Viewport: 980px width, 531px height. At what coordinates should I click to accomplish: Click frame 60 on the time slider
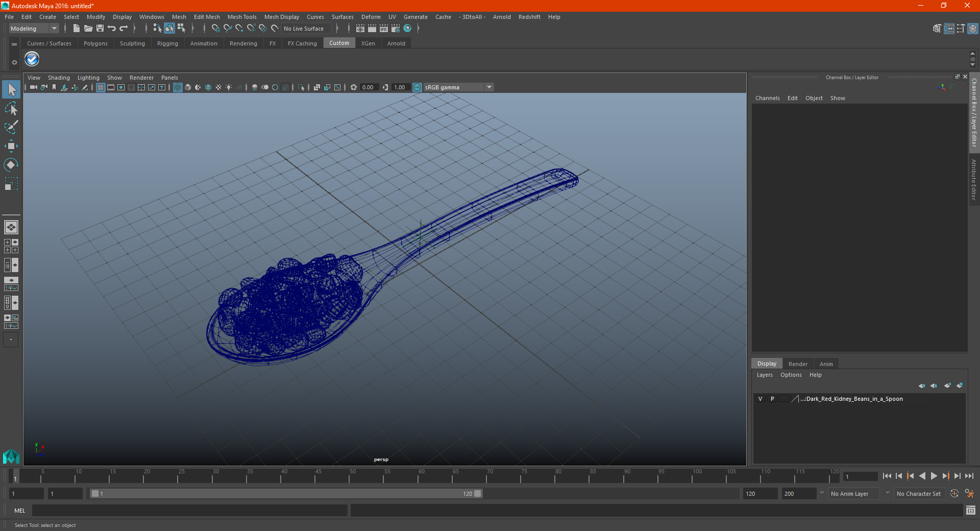(x=421, y=476)
